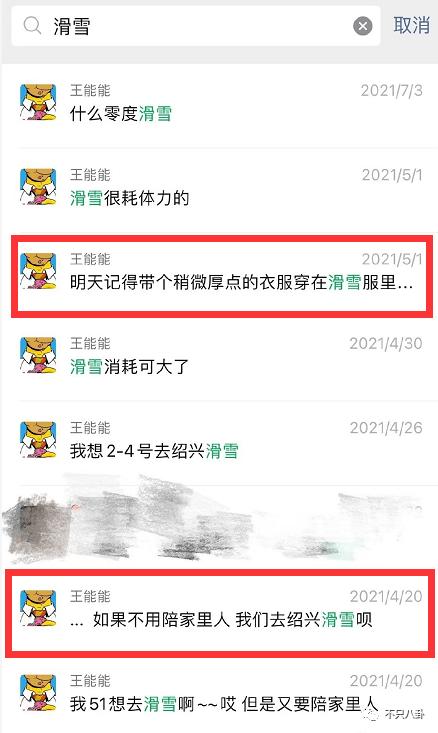Image resolution: width=438 pixels, height=733 pixels.
Task: Open message 如果不用陪家里人 我们去绍兴滑雪呗
Action: (221, 610)
